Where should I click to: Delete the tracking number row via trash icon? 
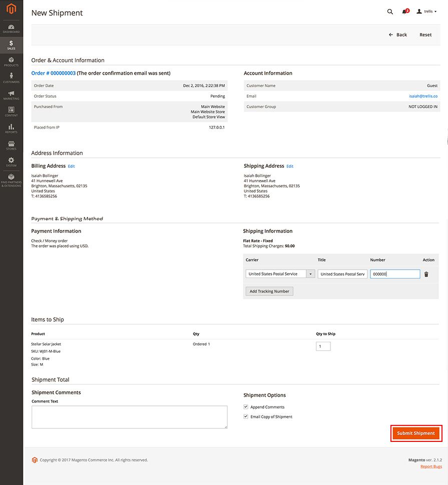pos(426,274)
